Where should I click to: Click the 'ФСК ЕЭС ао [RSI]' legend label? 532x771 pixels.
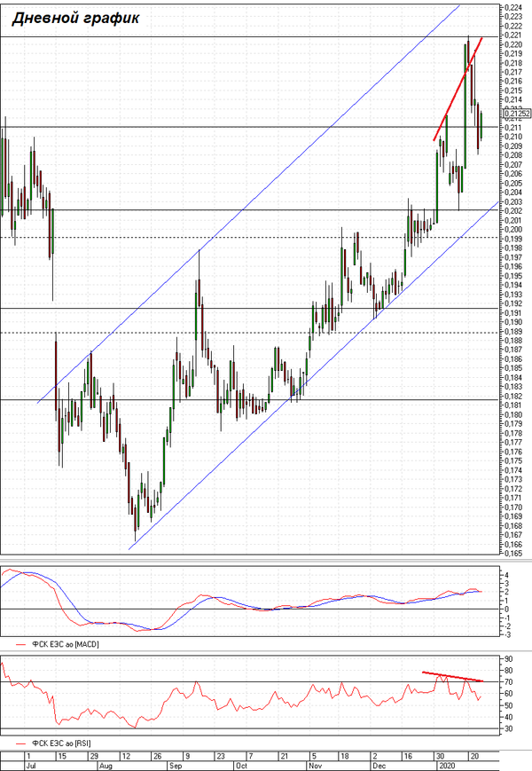61,743
